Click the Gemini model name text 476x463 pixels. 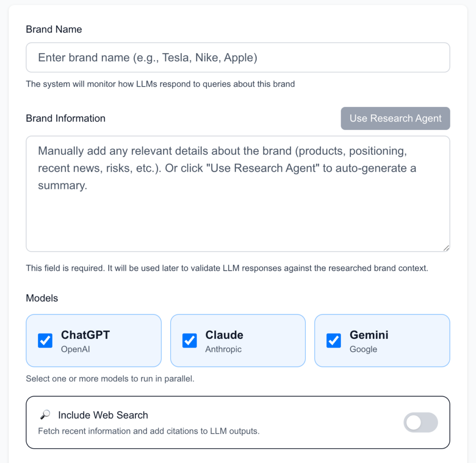tap(369, 335)
